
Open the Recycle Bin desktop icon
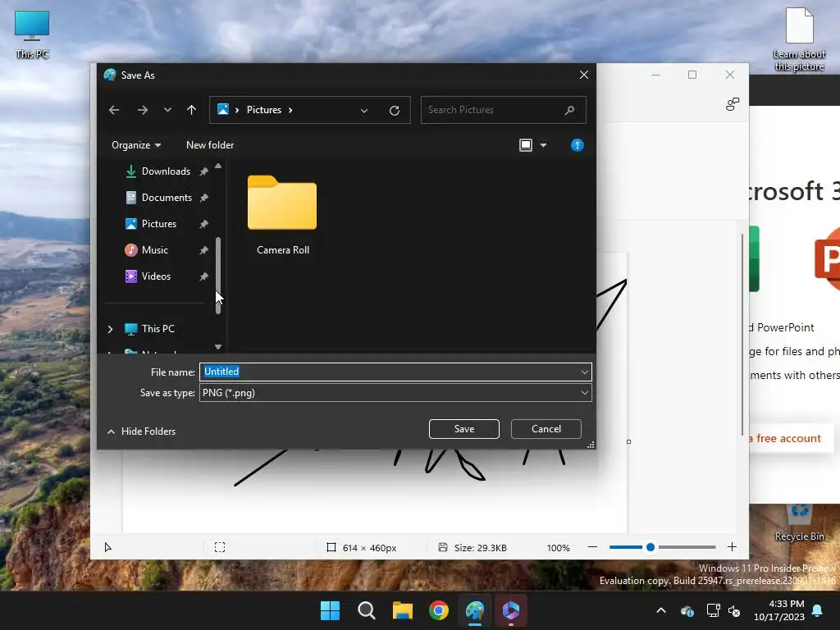point(799,523)
